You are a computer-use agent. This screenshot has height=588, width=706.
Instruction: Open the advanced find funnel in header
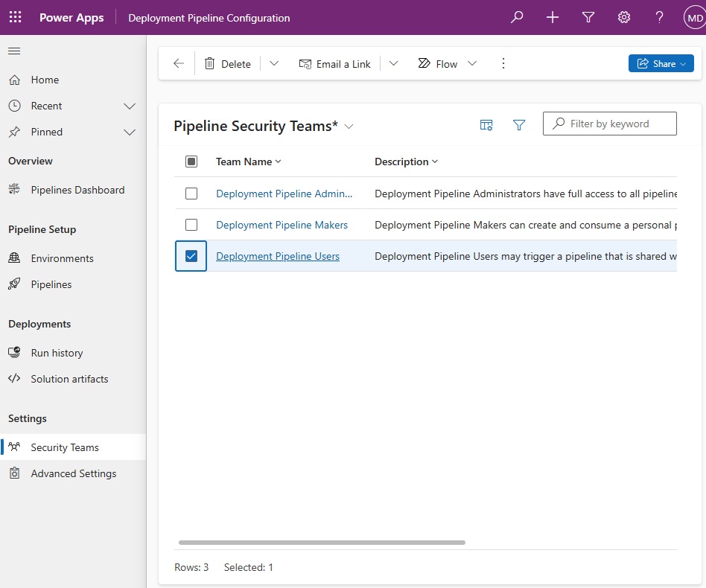(588, 18)
